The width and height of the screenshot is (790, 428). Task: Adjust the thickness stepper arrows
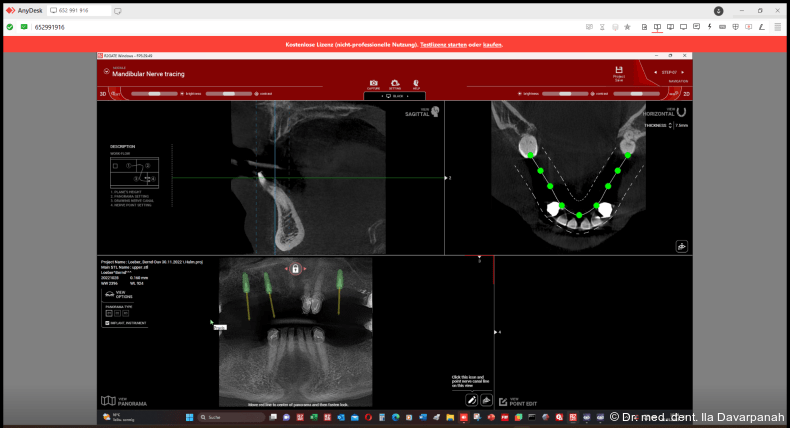(672, 125)
